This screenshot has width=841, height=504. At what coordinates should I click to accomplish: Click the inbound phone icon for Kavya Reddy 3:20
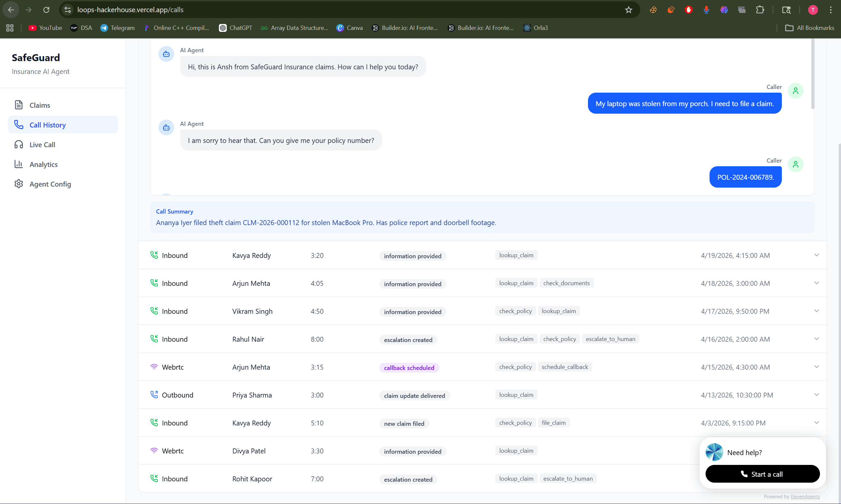(154, 255)
